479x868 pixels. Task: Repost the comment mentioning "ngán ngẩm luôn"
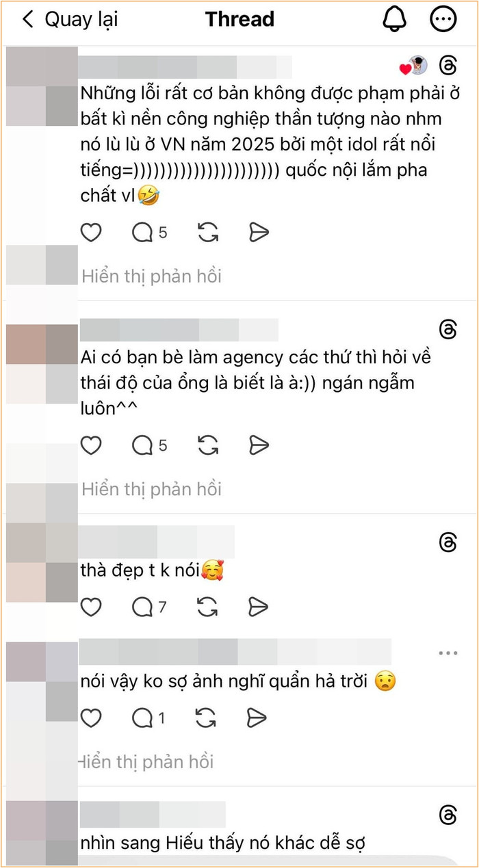tap(207, 446)
